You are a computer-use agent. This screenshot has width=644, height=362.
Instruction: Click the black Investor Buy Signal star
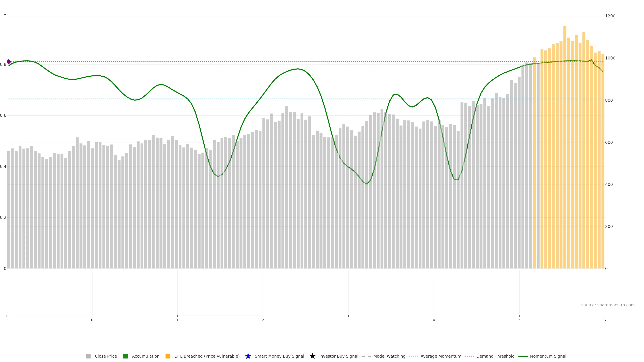click(x=312, y=356)
